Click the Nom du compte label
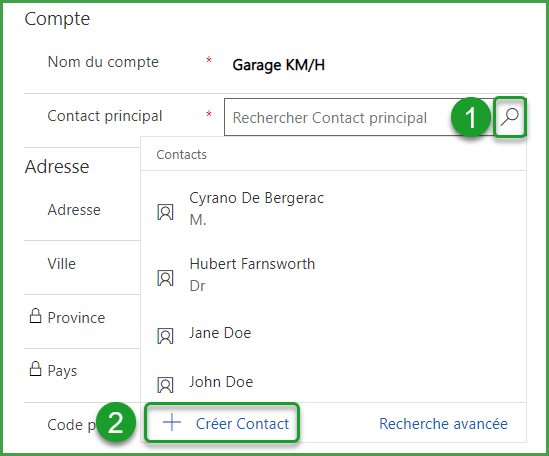The width and height of the screenshot is (549, 456). 103,62
